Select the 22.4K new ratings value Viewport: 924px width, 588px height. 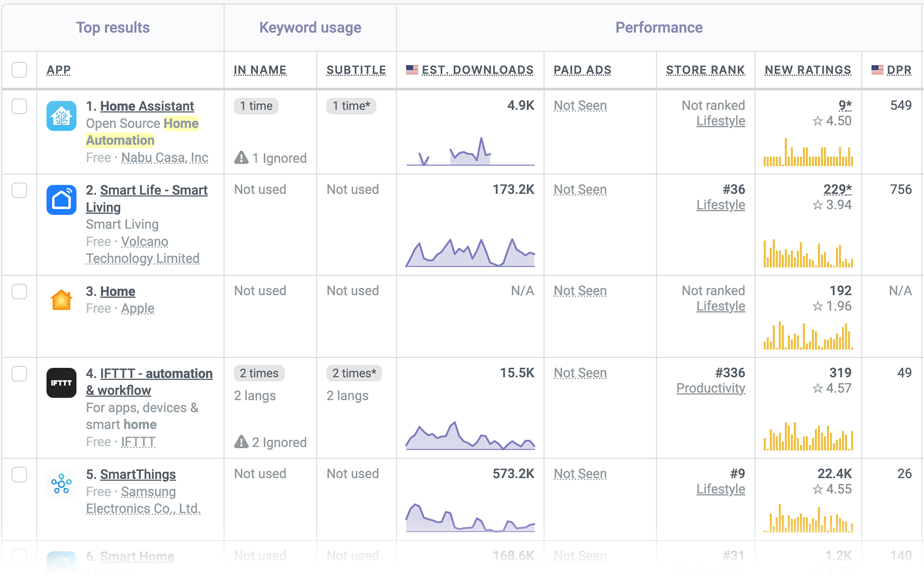(x=834, y=474)
